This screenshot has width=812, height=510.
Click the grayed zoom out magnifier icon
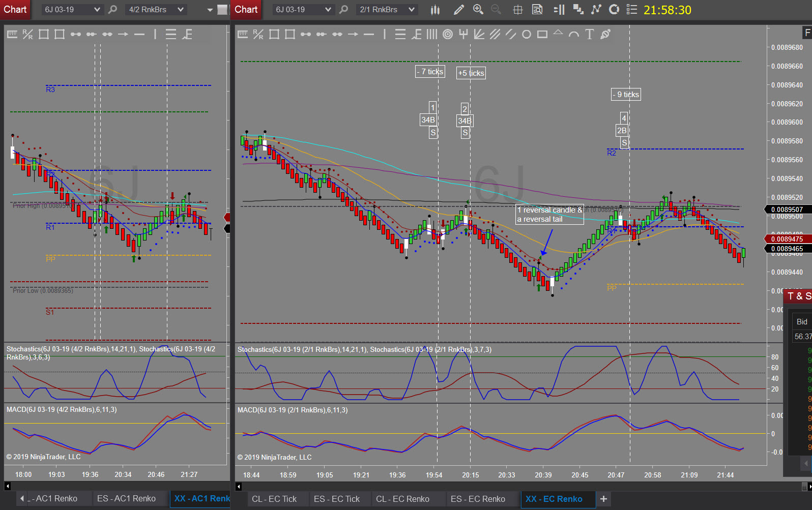pos(496,10)
